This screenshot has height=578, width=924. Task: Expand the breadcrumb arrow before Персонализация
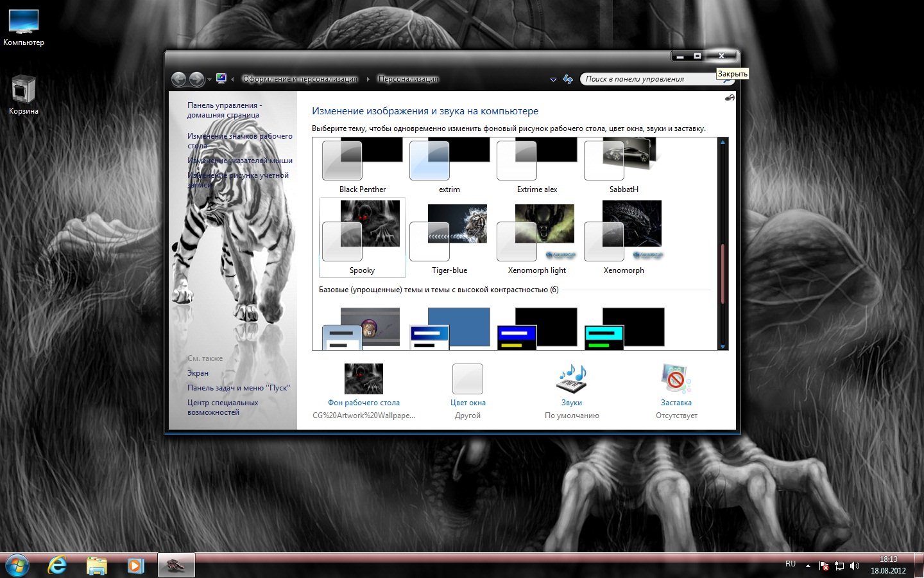pos(368,79)
